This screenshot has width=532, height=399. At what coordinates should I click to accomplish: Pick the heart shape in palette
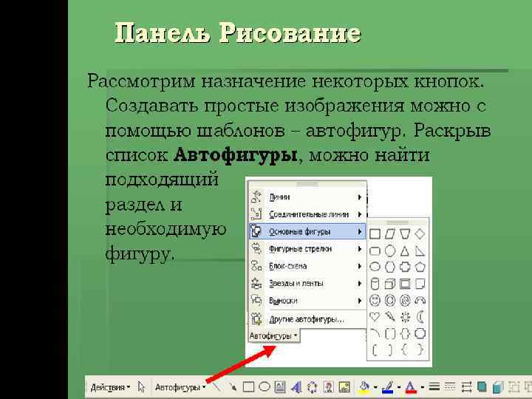pos(375,317)
